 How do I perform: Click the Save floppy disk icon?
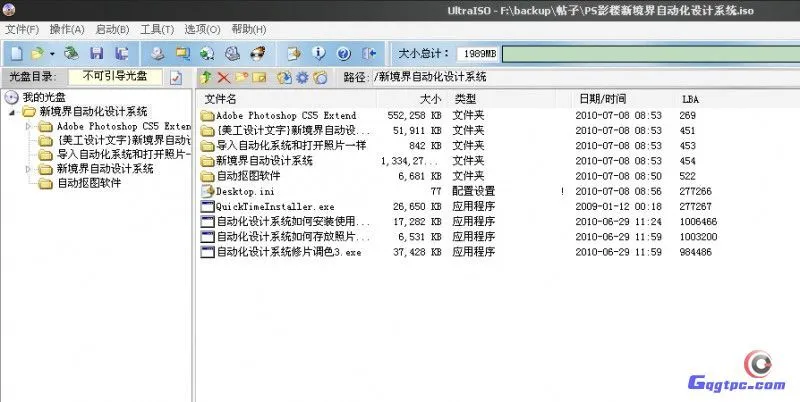(x=96, y=53)
